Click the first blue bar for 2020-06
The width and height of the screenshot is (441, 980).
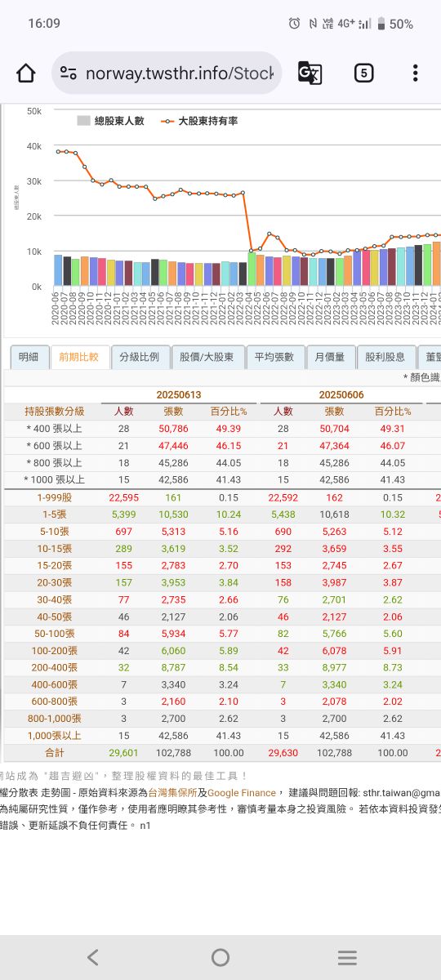pos(58,269)
